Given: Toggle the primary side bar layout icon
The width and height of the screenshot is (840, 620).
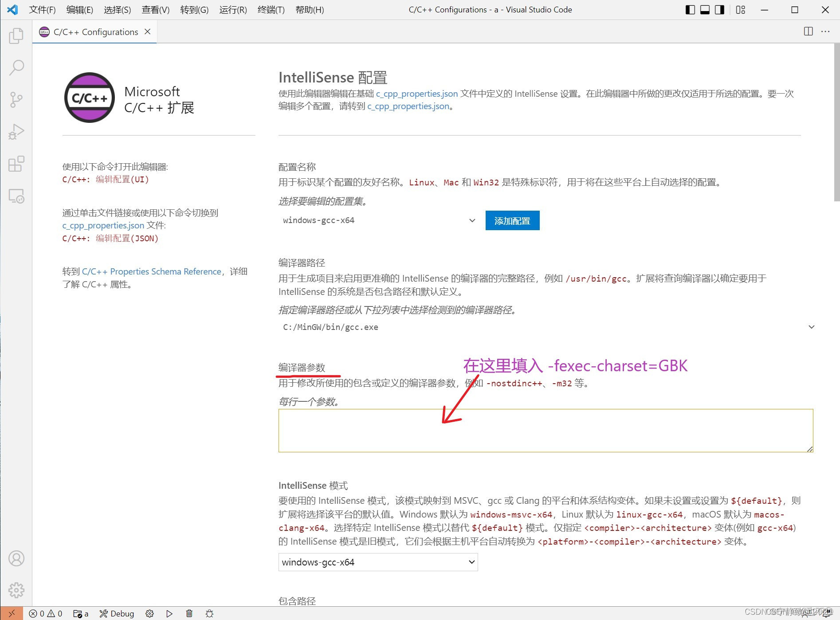Looking at the screenshot, I should click(690, 10).
